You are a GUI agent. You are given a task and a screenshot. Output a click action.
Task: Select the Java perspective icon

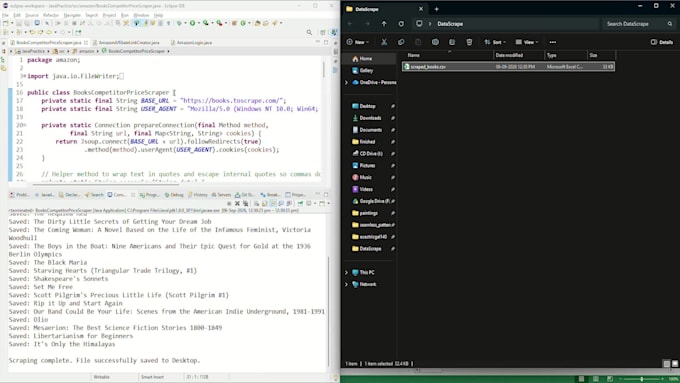334,32
